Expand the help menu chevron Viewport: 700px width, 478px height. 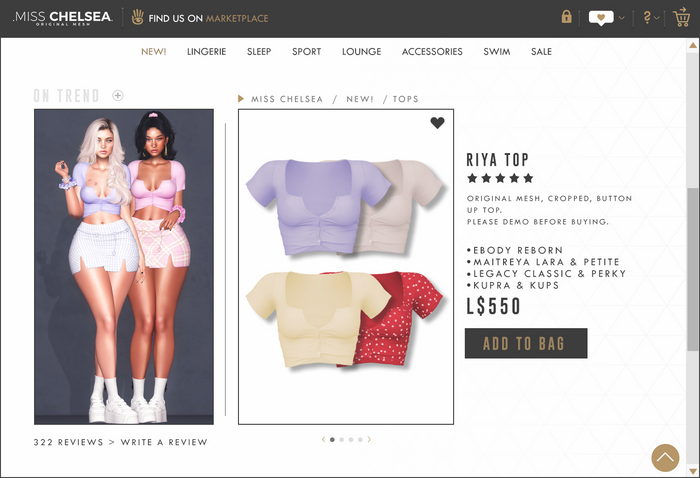[x=657, y=18]
